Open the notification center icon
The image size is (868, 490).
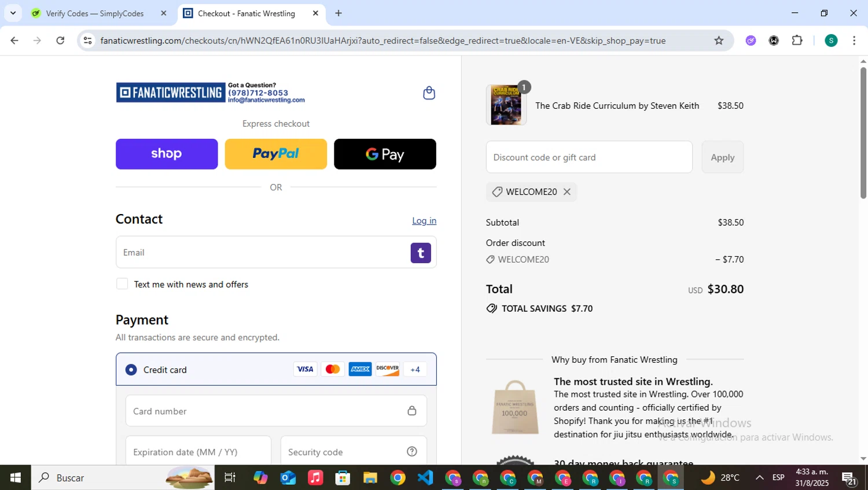coord(849,478)
